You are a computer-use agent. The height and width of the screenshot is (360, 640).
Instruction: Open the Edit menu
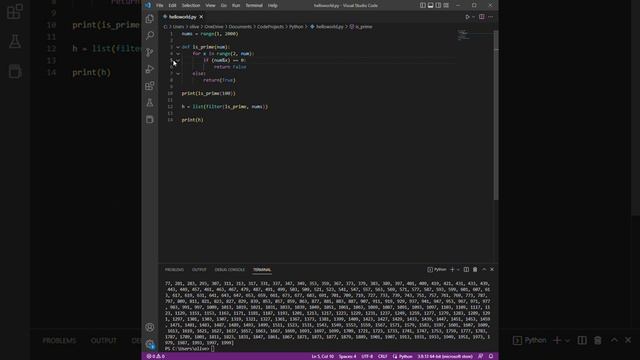(x=172, y=5)
